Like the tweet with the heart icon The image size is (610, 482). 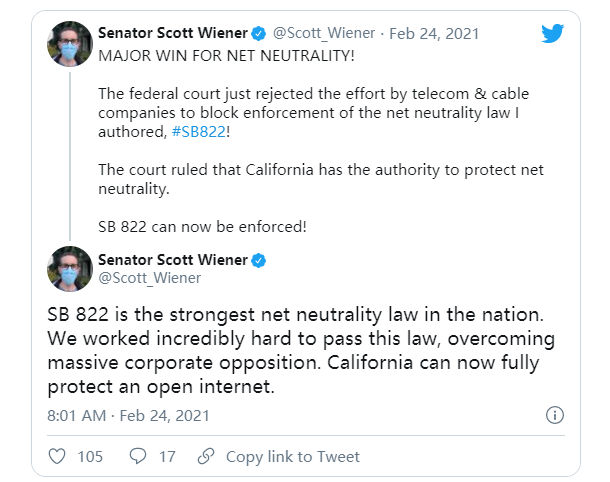(58, 457)
